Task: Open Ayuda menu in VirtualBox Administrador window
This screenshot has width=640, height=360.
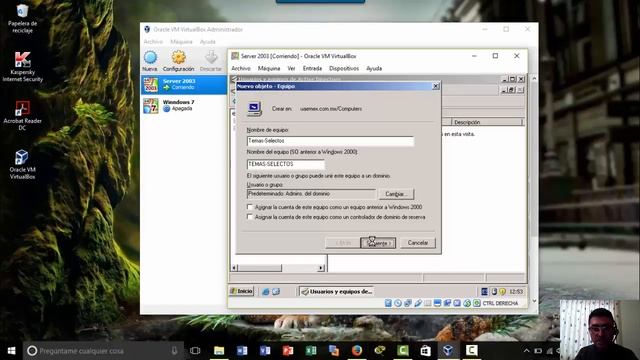Action: [x=207, y=42]
